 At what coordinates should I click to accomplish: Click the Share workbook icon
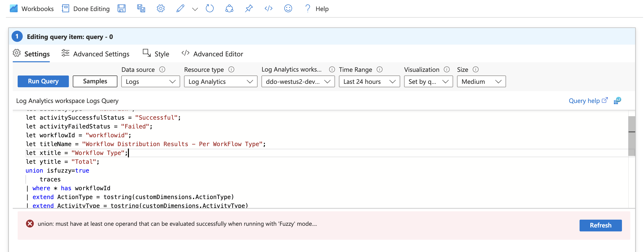(x=229, y=9)
